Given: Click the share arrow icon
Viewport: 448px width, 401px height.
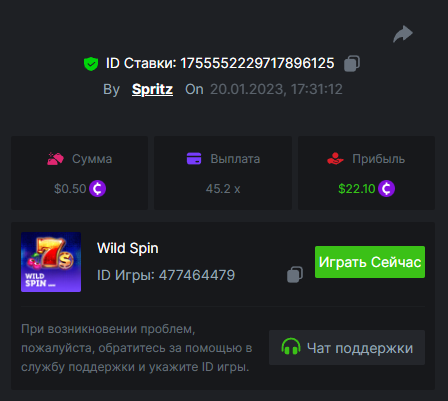Looking at the screenshot, I should [403, 34].
